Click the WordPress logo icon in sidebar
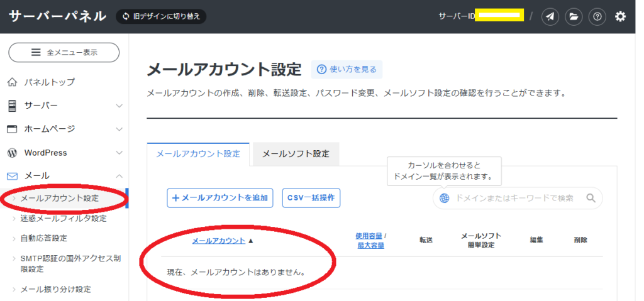The width and height of the screenshot is (644, 301). point(11,153)
